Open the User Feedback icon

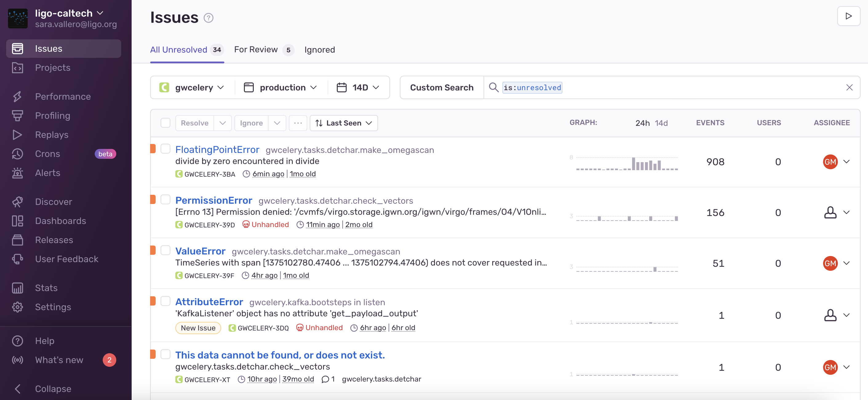click(18, 259)
